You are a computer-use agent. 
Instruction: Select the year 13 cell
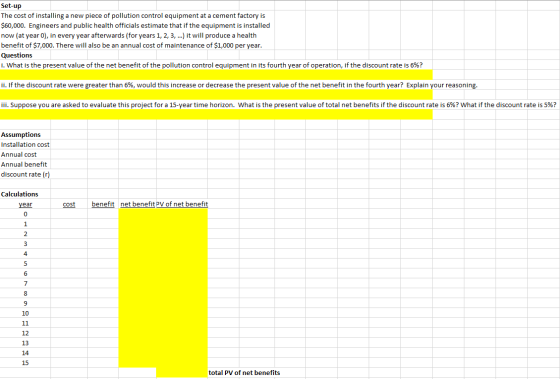(x=25, y=343)
